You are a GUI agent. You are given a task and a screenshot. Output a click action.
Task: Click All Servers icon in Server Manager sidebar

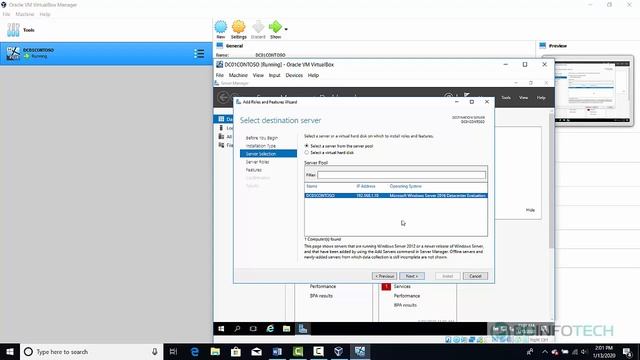[x=221, y=136]
